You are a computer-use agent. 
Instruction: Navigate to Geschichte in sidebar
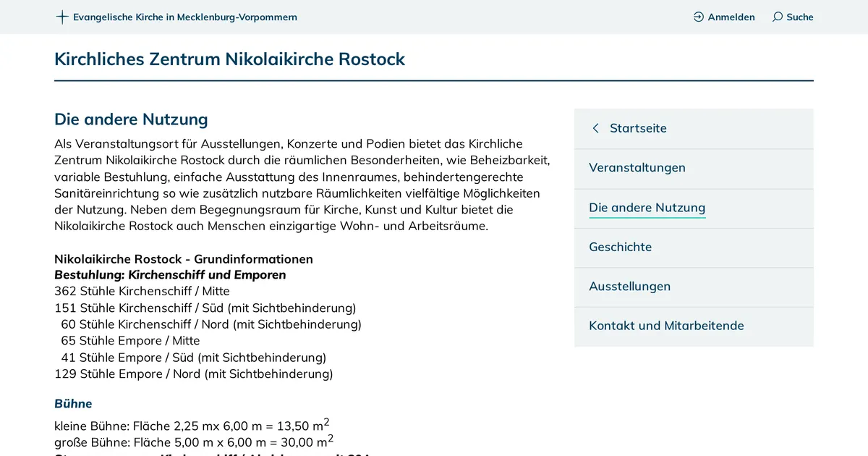[620, 248]
